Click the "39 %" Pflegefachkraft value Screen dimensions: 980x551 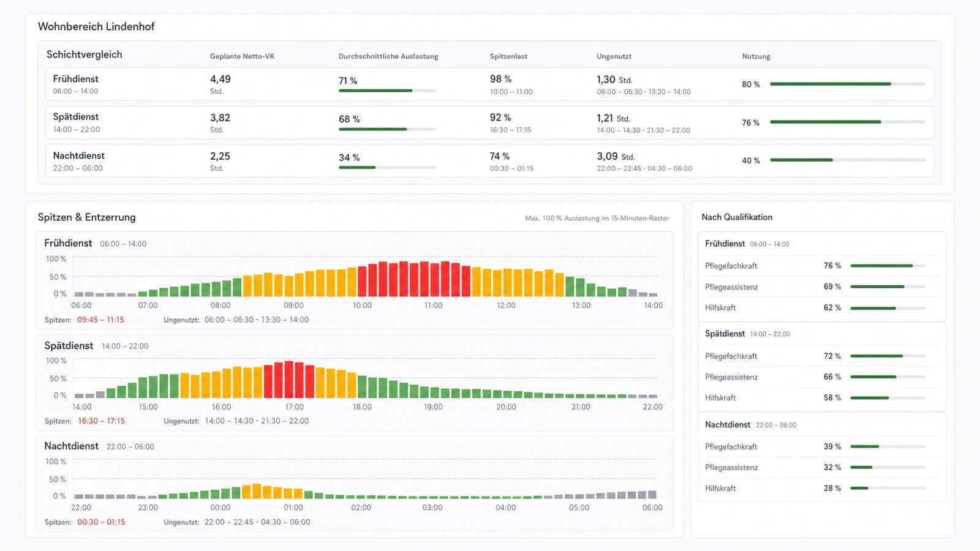point(832,446)
